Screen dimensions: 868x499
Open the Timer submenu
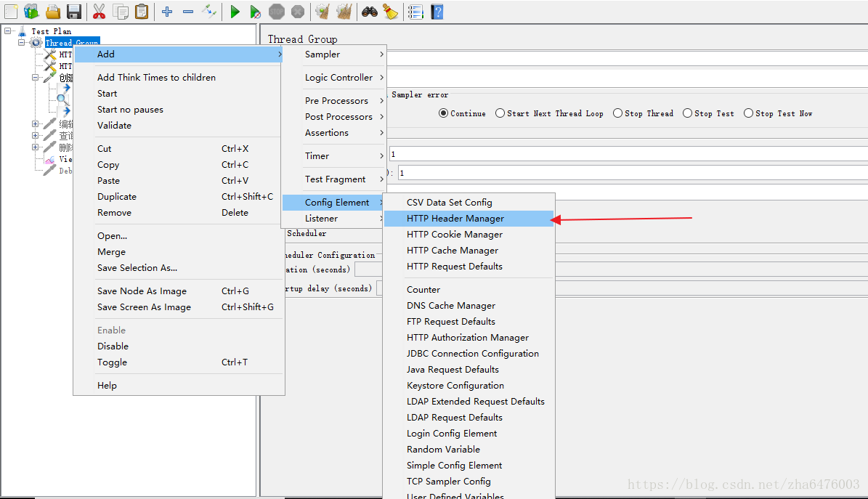(333, 156)
